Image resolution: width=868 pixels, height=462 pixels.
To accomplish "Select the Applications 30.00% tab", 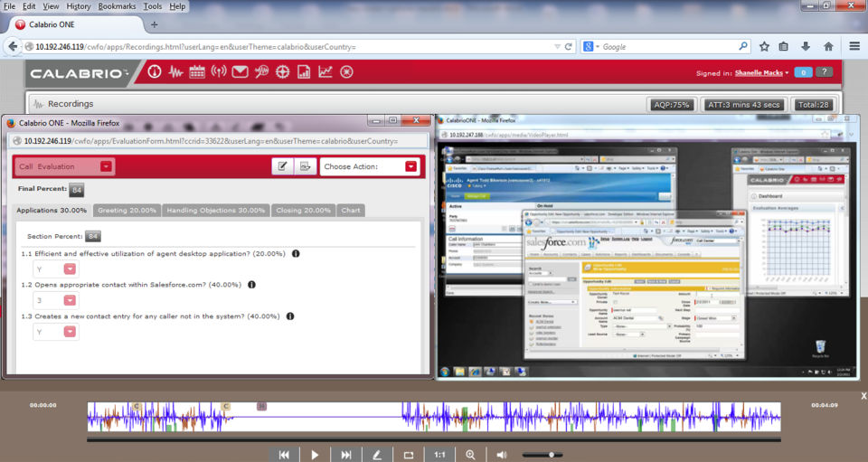I will 52,211.
